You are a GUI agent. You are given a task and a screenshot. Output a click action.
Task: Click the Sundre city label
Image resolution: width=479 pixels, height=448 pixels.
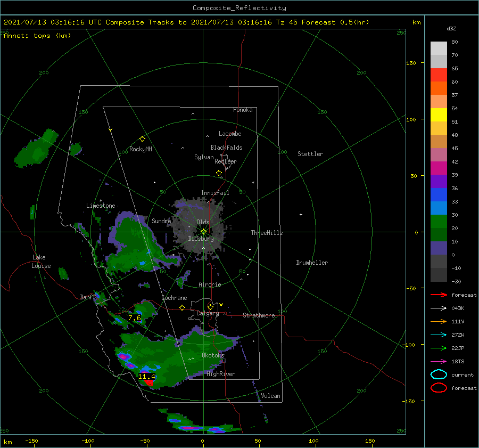161,221
